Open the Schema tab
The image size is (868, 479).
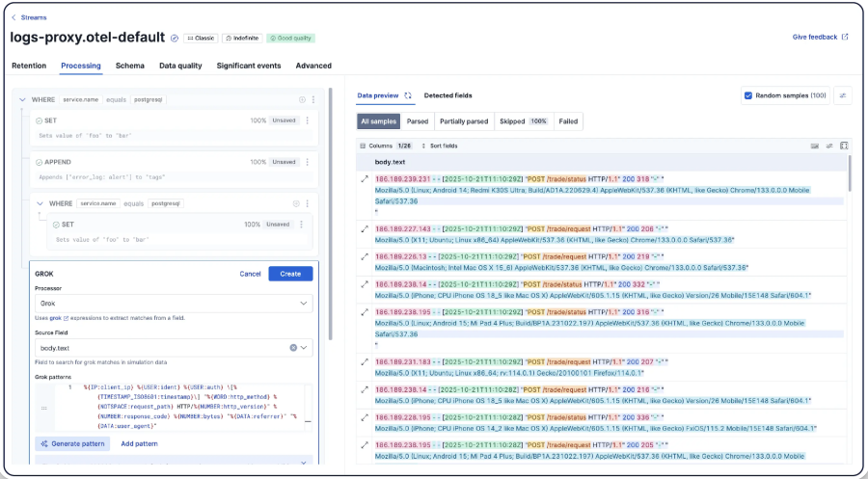pyautogui.click(x=130, y=66)
